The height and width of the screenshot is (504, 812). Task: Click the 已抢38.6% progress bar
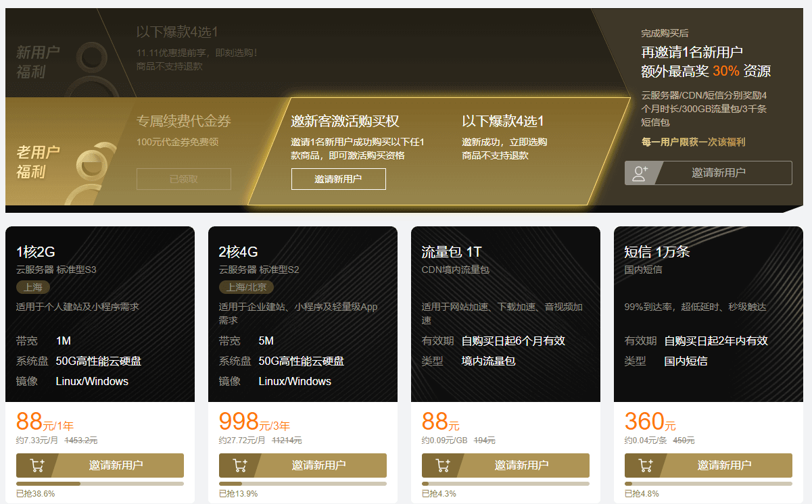pos(99,484)
